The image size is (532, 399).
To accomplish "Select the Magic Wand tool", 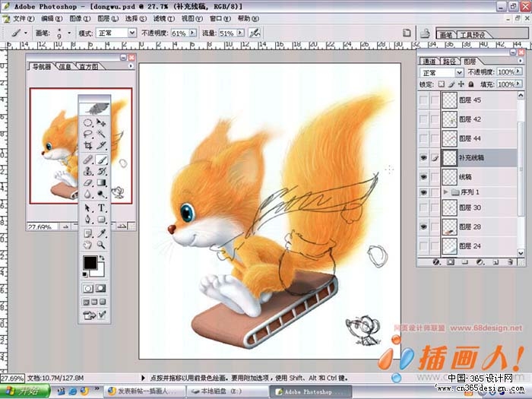I will click(101, 134).
